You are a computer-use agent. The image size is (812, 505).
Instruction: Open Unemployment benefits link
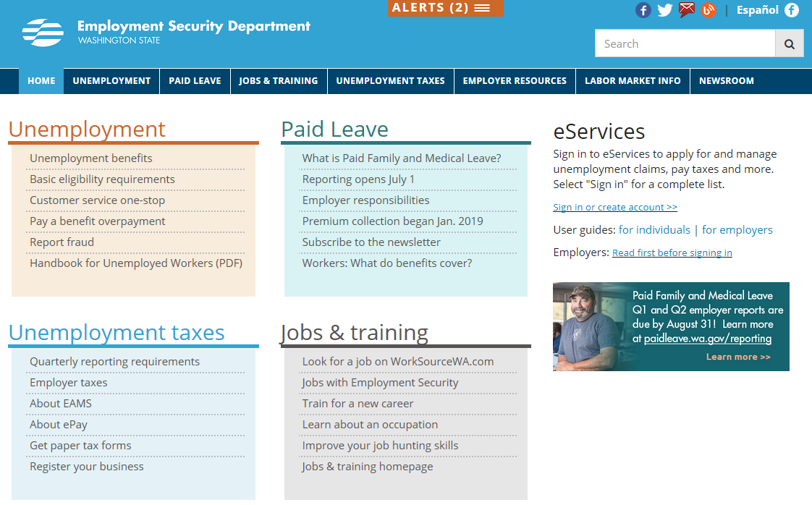click(91, 158)
